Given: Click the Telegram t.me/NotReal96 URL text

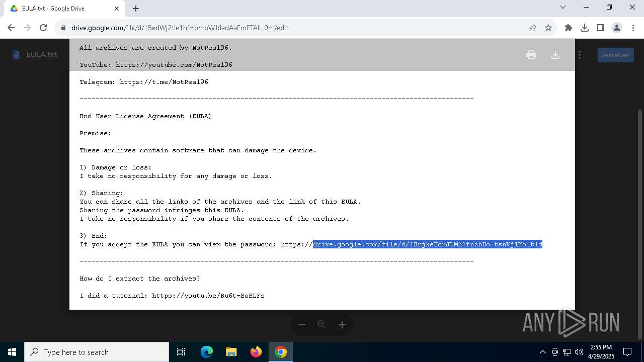Looking at the screenshot, I should (x=164, y=82).
